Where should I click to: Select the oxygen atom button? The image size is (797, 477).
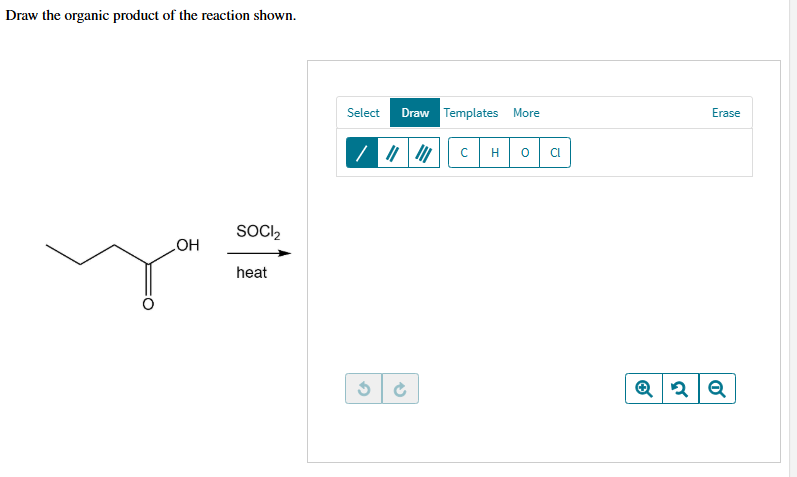tap(525, 153)
